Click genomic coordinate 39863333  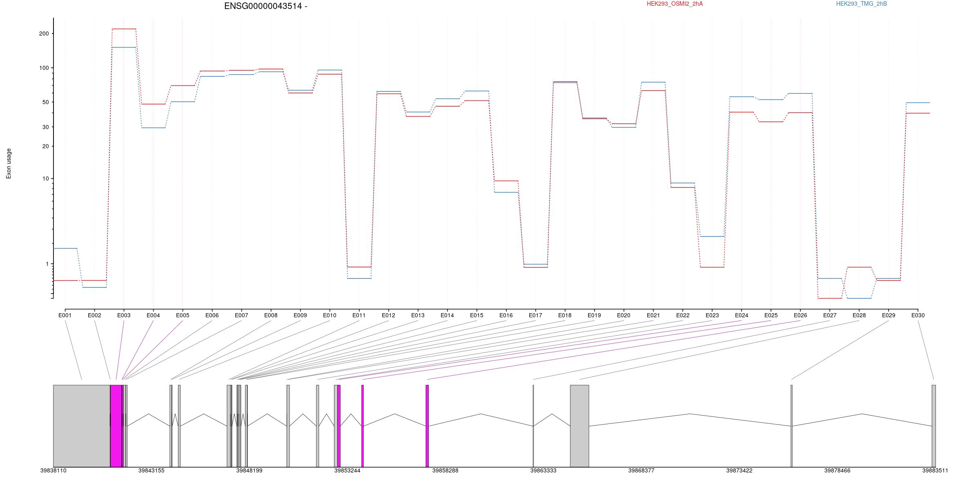[x=543, y=470]
